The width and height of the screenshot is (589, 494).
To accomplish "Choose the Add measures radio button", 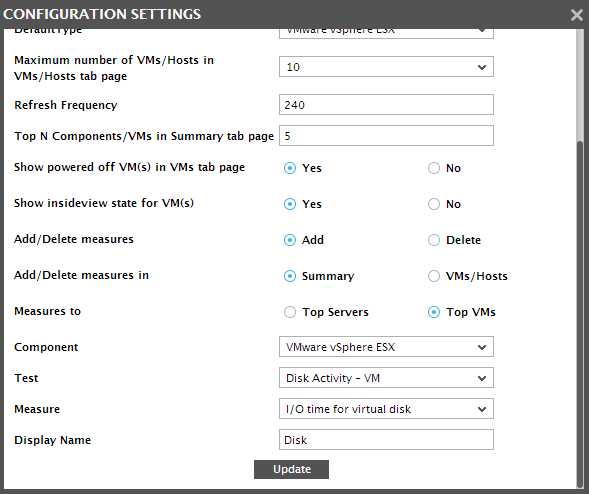I will click(290, 240).
